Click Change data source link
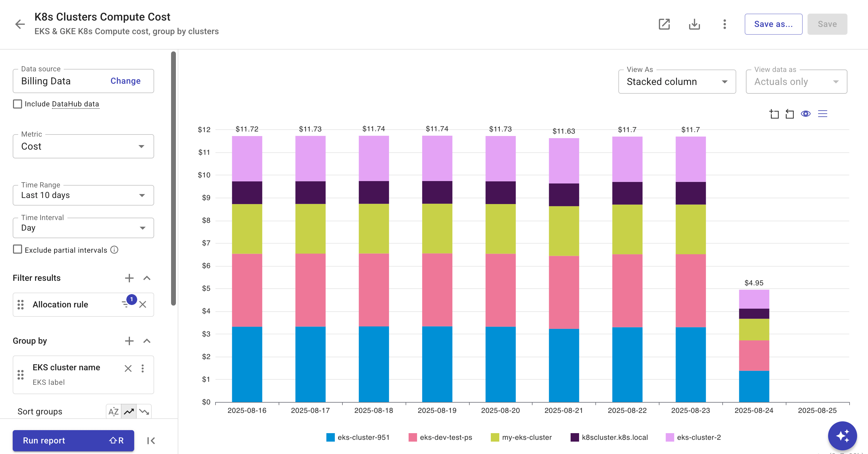The width and height of the screenshot is (868, 454). pyautogui.click(x=125, y=81)
